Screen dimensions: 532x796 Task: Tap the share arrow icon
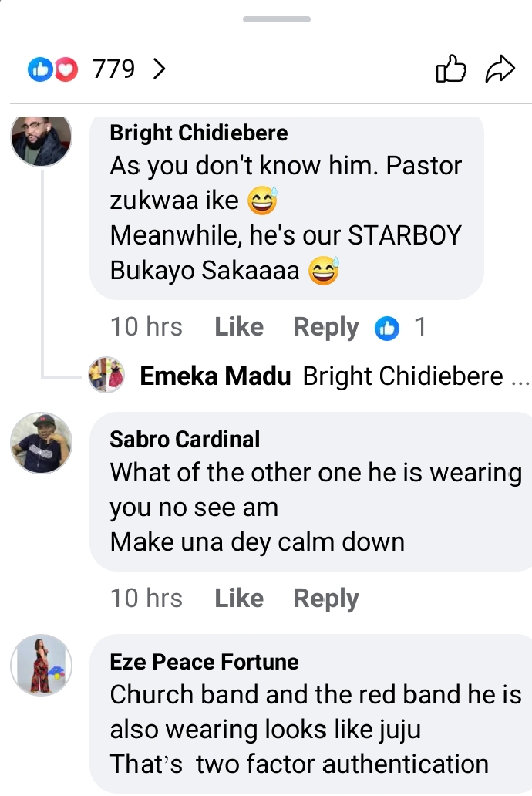[x=500, y=69]
